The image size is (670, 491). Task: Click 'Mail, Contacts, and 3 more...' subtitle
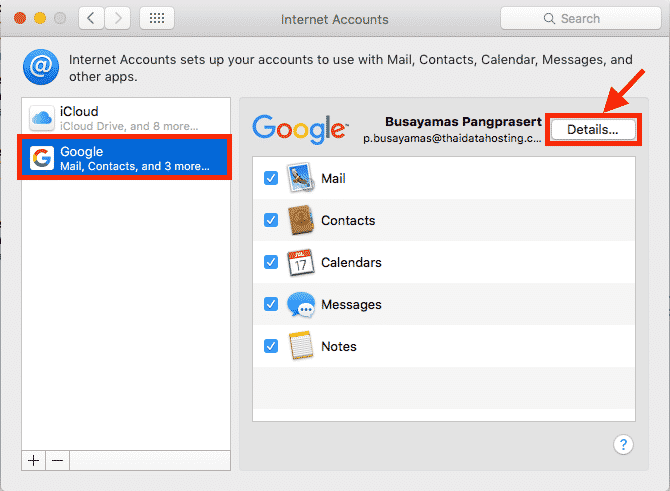tap(135, 166)
